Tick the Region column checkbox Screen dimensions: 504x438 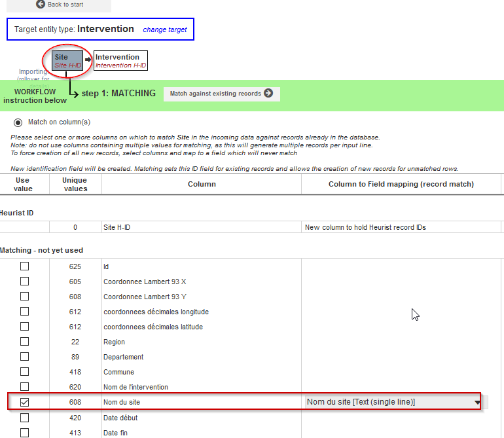tap(24, 342)
